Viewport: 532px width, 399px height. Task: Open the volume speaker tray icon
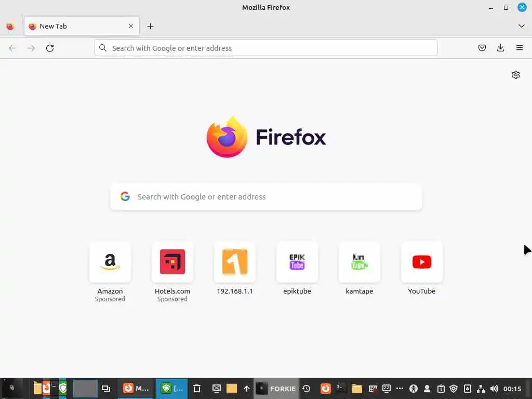coord(495,389)
